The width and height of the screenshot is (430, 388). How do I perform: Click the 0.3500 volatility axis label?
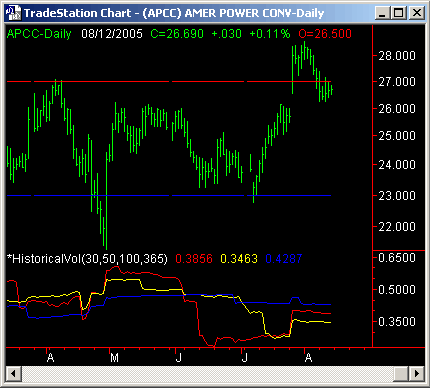pyautogui.click(x=397, y=322)
